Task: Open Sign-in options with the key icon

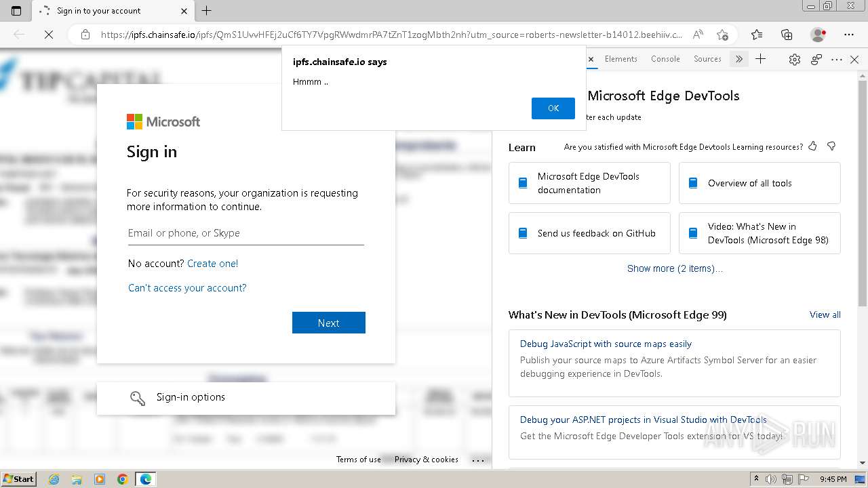Action: click(x=246, y=398)
